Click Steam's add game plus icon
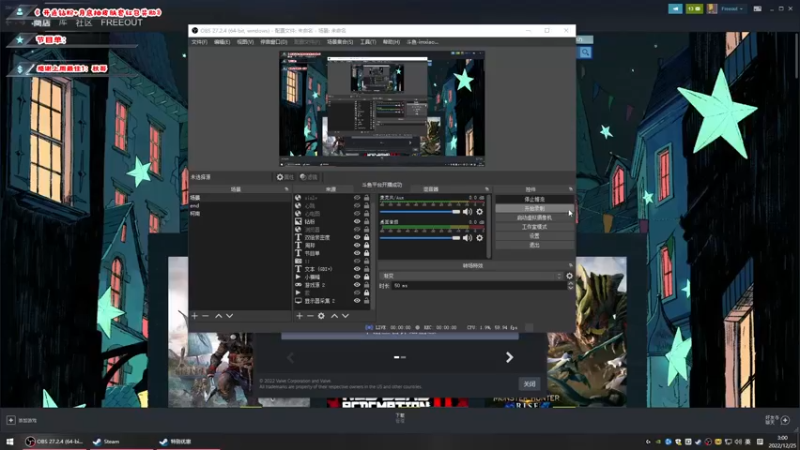The image size is (800, 450). pos(11,420)
